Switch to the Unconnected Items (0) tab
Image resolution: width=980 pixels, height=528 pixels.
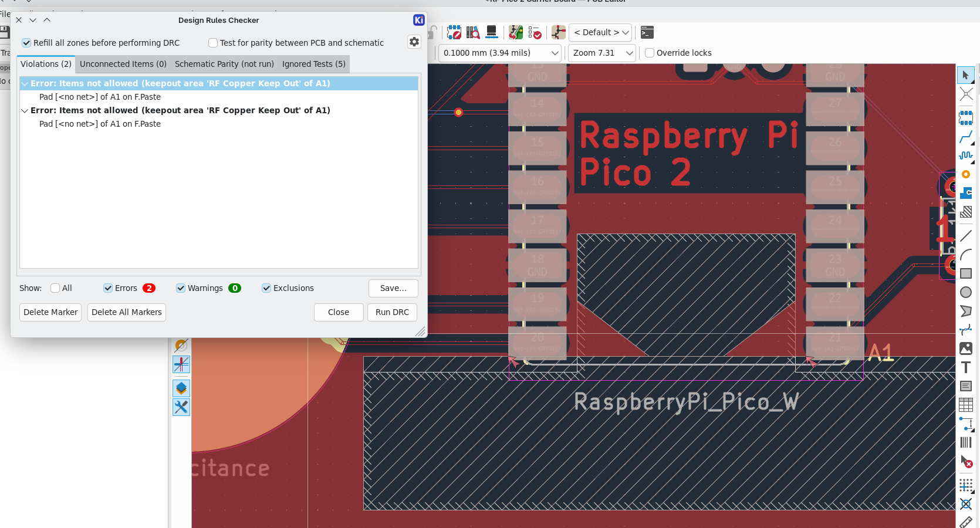pyautogui.click(x=123, y=64)
